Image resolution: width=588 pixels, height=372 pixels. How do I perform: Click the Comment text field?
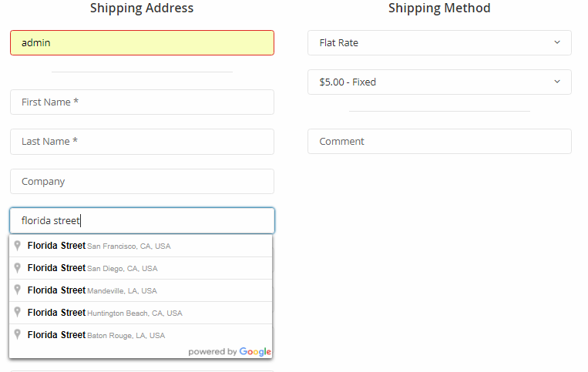click(439, 142)
